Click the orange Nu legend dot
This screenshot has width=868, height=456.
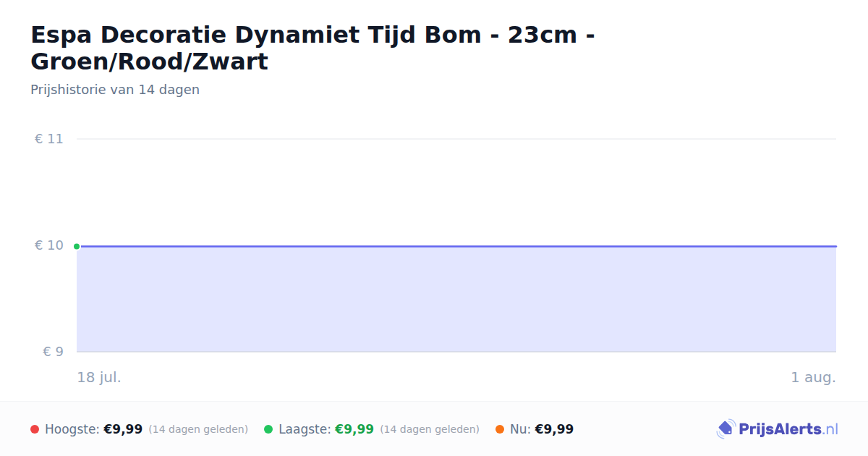pyautogui.click(x=500, y=429)
